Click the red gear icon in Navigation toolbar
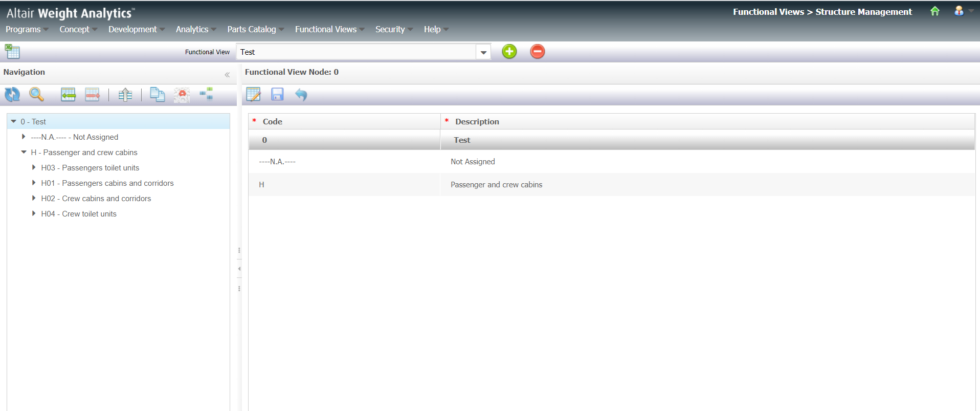Screen dimensions: 980x411 [x=182, y=95]
